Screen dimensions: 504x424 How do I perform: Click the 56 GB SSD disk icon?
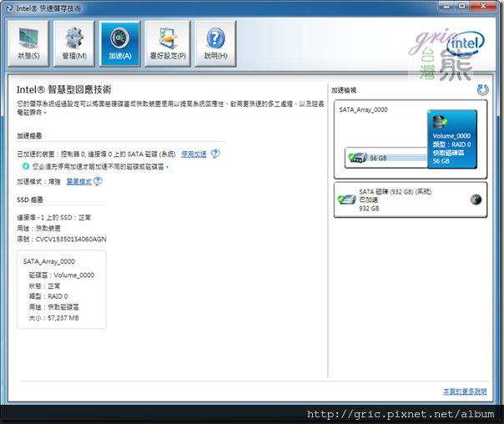click(358, 158)
